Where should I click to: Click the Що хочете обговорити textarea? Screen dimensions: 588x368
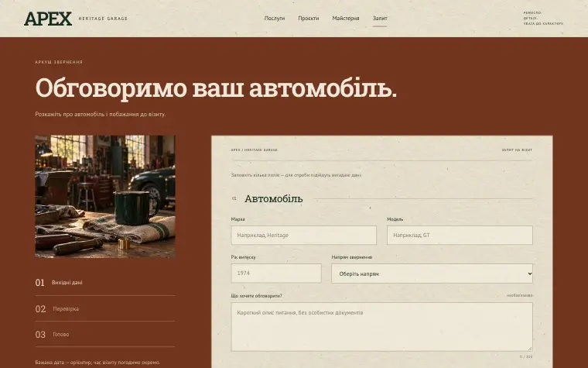pos(381,327)
